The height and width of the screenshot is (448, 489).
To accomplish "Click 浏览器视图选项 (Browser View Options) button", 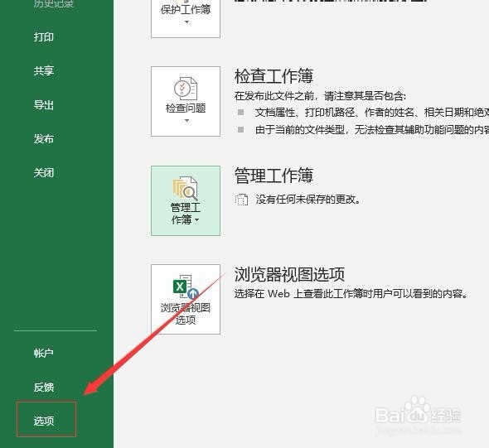I will pyautogui.click(x=186, y=300).
